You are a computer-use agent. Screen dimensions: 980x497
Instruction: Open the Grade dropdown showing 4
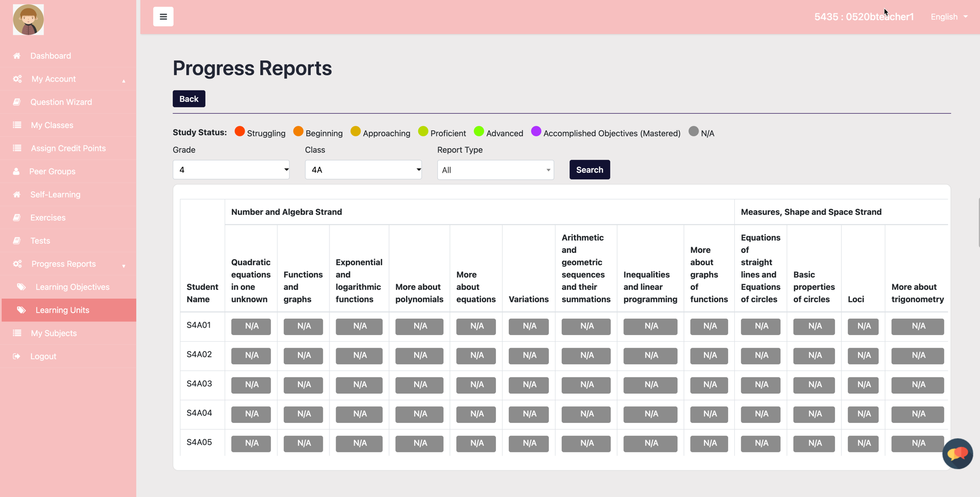pyautogui.click(x=231, y=170)
